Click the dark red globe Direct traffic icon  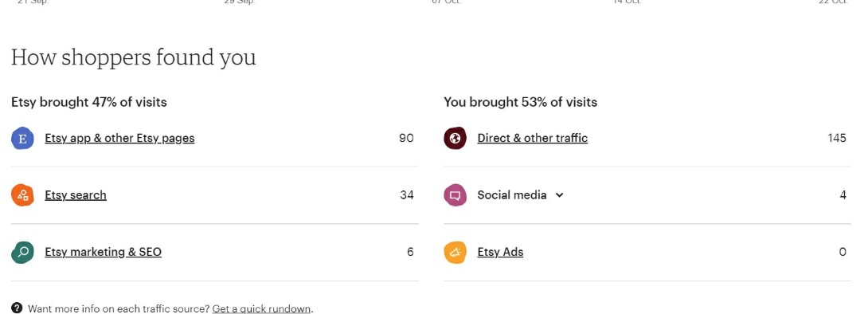[x=455, y=139]
